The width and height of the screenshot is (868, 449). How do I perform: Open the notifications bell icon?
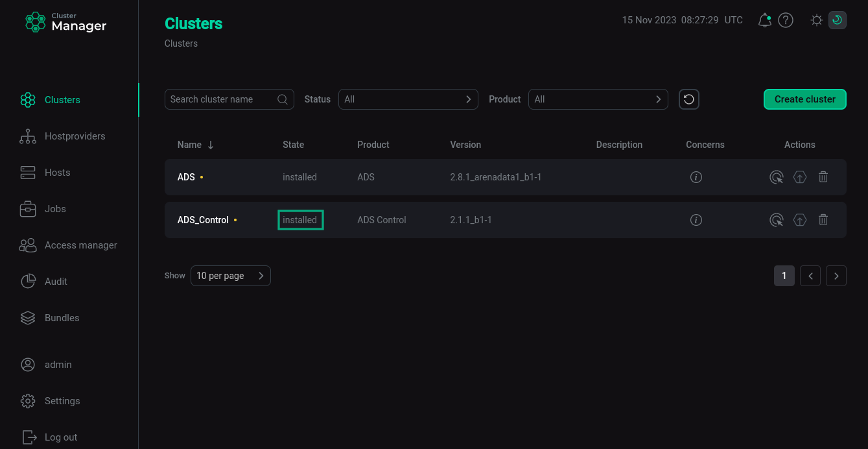pyautogui.click(x=765, y=20)
